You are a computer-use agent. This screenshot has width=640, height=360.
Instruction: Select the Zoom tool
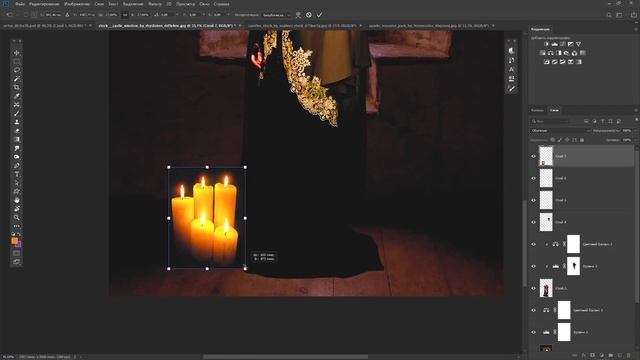(16, 217)
